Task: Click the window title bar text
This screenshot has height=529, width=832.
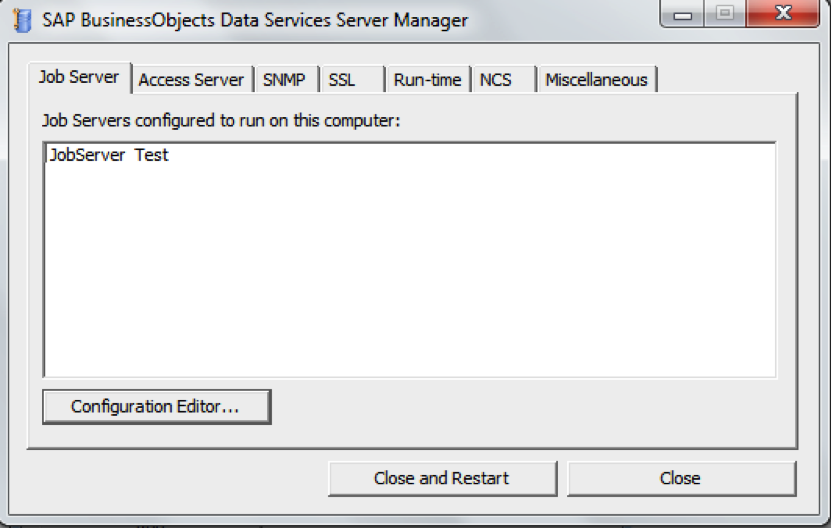Action: coord(255,21)
